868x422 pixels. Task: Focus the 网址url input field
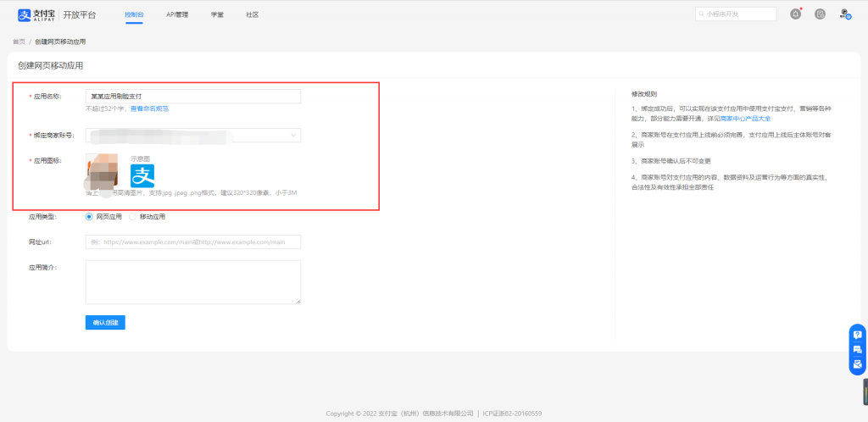(193, 242)
